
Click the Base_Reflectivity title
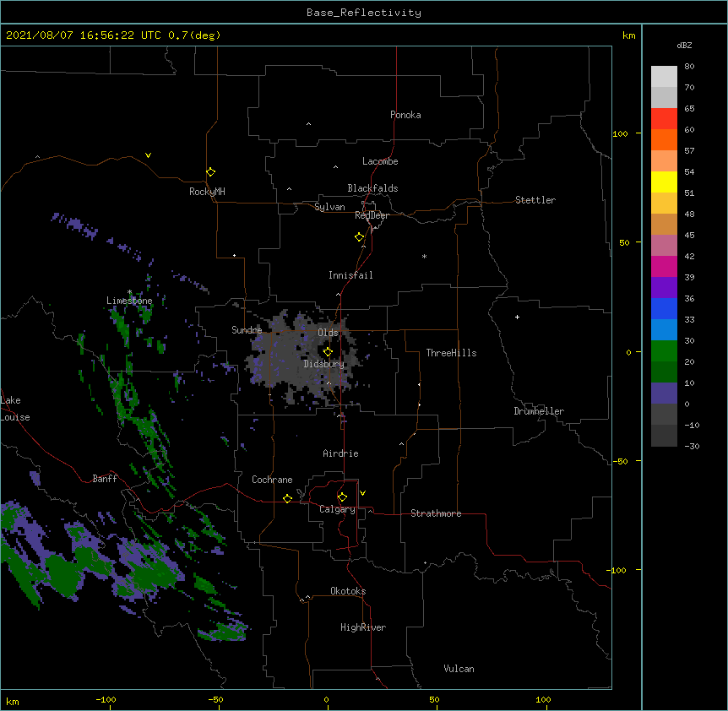click(x=364, y=13)
